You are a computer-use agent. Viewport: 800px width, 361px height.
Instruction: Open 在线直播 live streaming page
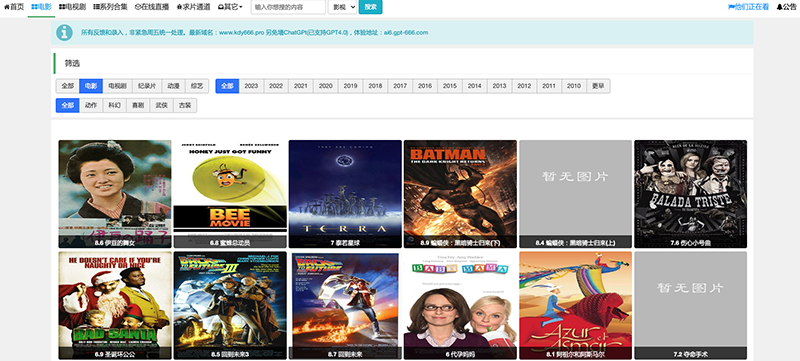click(152, 7)
